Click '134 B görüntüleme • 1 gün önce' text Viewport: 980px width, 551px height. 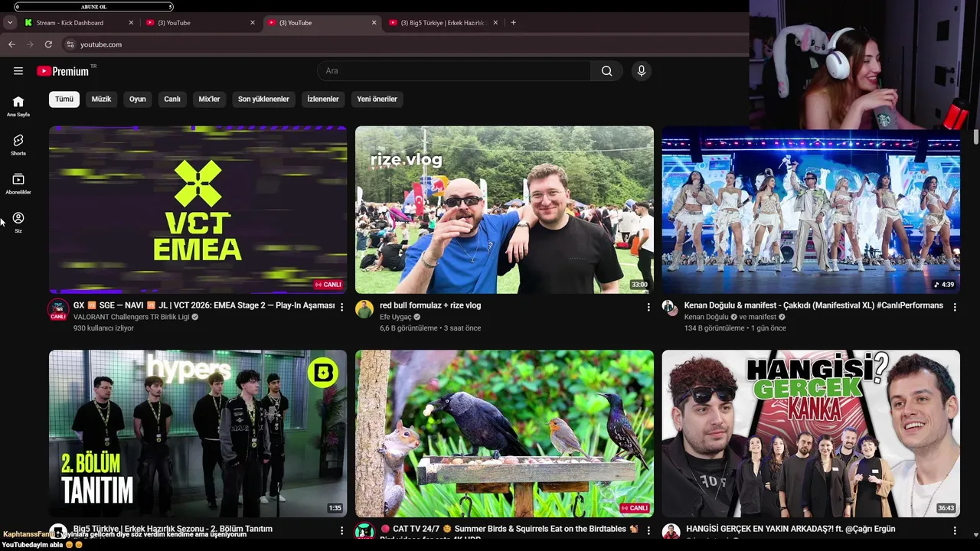(x=735, y=328)
